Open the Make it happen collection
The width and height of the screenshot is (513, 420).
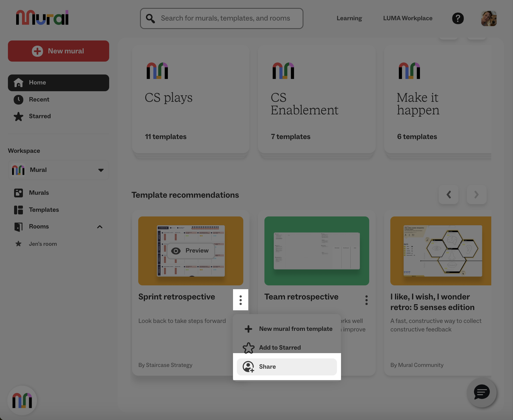(x=438, y=99)
